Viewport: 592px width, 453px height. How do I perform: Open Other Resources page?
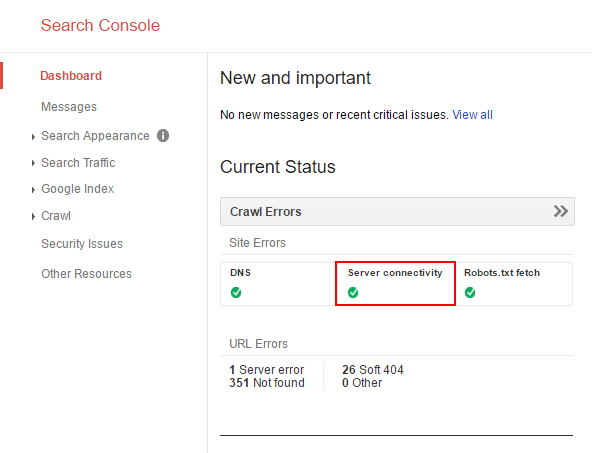pyautogui.click(x=86, y=274)
